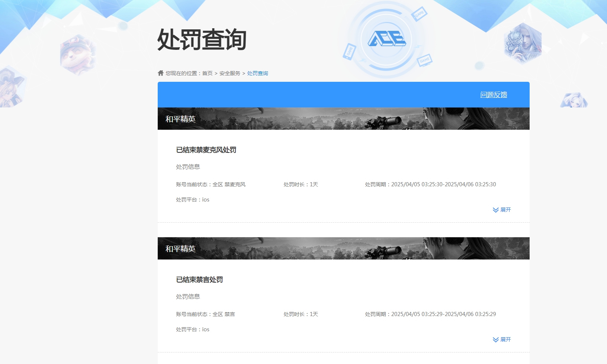Expand the 禁麦克风 punishment details with 展开
The width and height of the screenshot is (607, 364).
(x=502, y=210)
